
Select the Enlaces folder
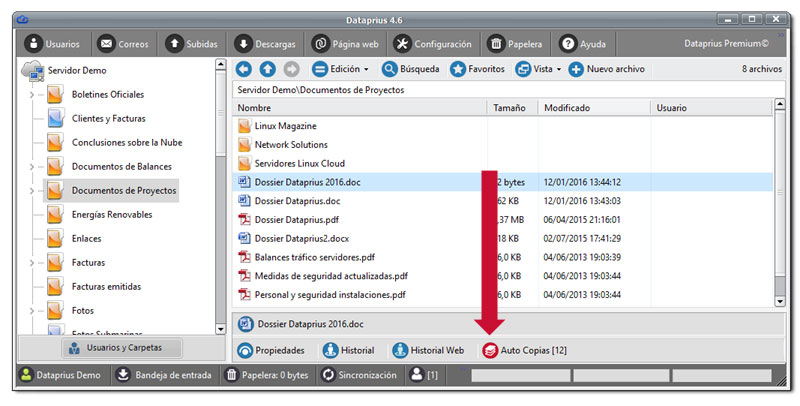(x=86, y=238)
